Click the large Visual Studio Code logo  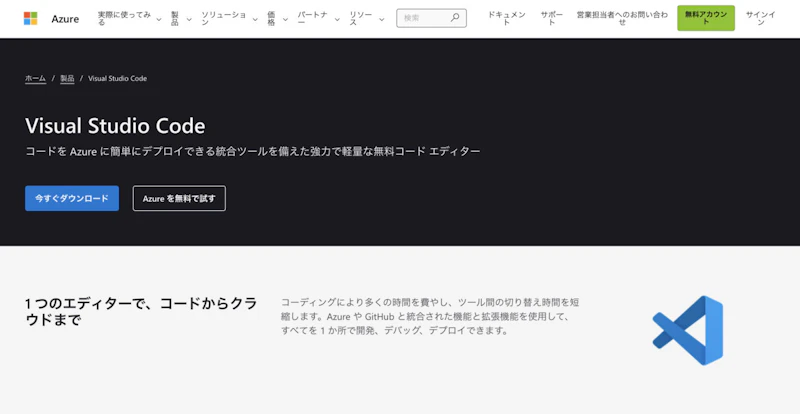pos(688,330)
